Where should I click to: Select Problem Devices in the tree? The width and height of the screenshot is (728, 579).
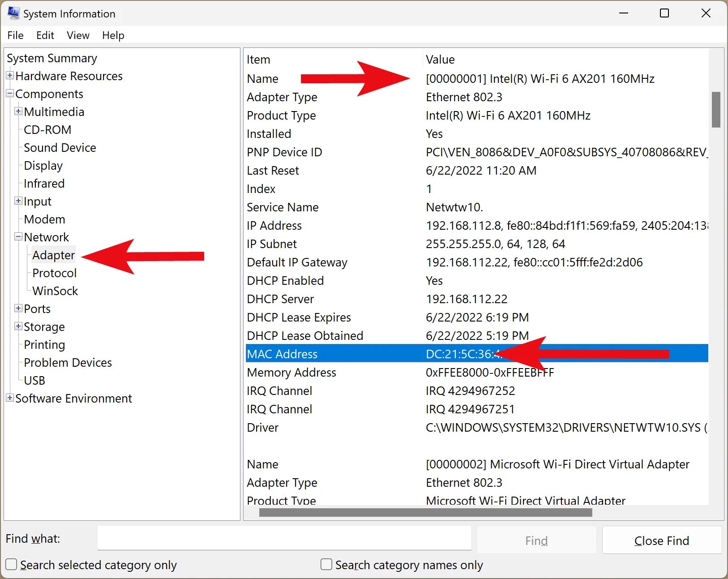point(68,363)
